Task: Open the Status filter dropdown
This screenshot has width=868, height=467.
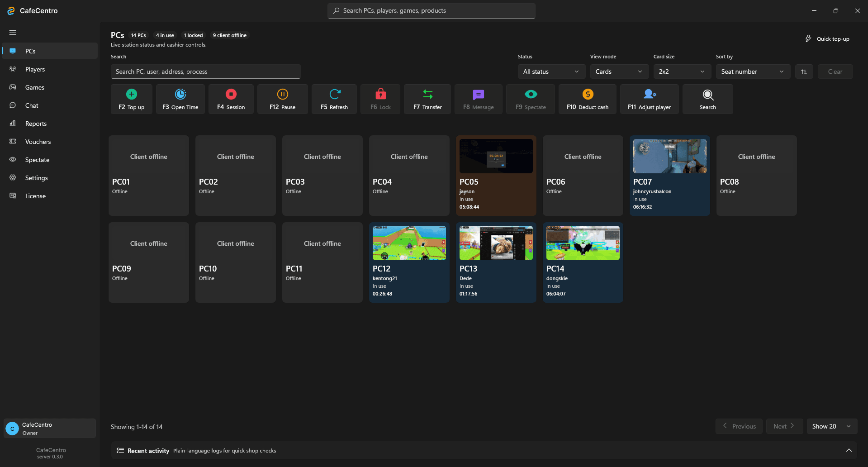Action: tap(551, 71)
